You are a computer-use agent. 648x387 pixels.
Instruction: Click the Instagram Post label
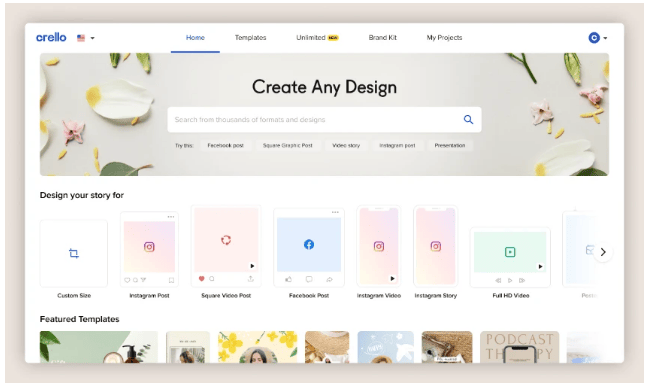(149, 296)
